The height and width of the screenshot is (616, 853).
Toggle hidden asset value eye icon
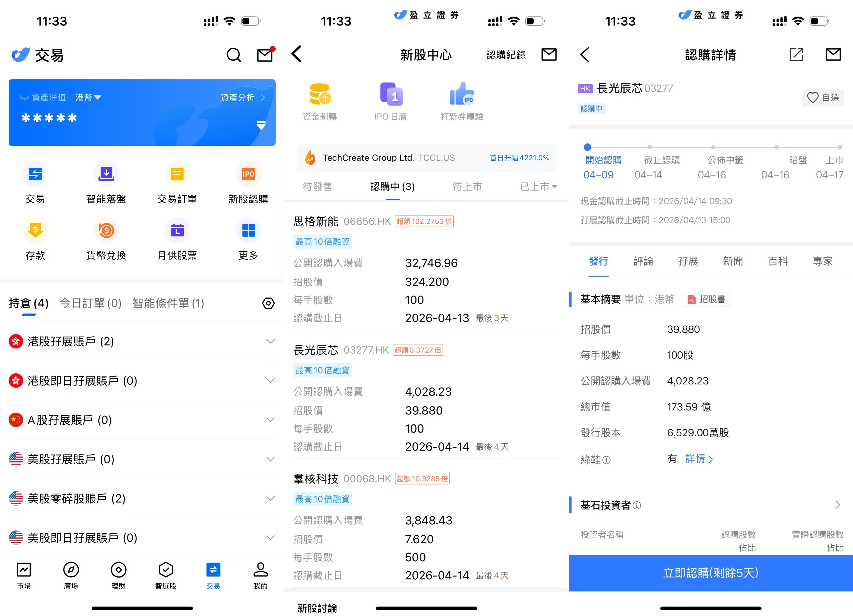click(x=24, y=98)
